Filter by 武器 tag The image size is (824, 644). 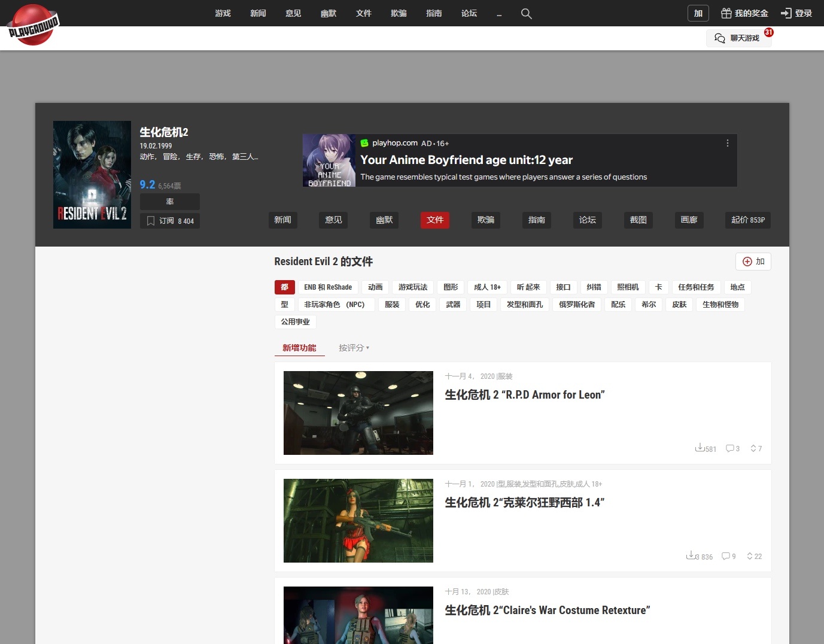[453, 305]
